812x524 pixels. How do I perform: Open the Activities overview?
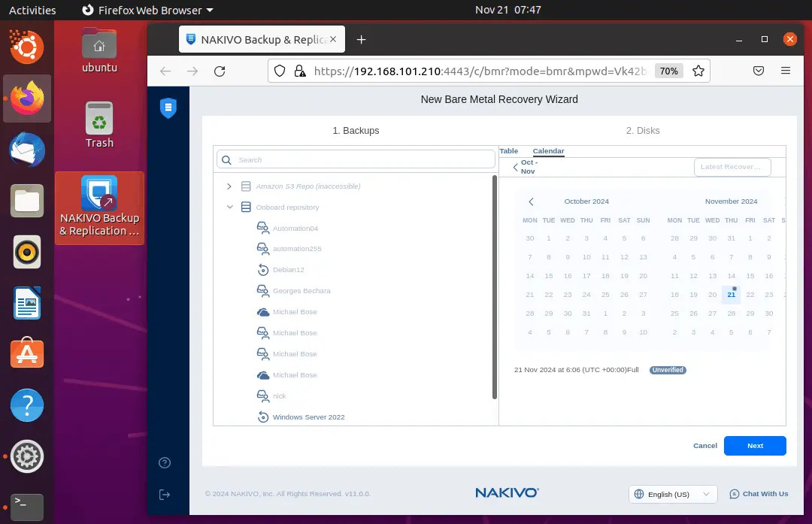pos(32,10)
